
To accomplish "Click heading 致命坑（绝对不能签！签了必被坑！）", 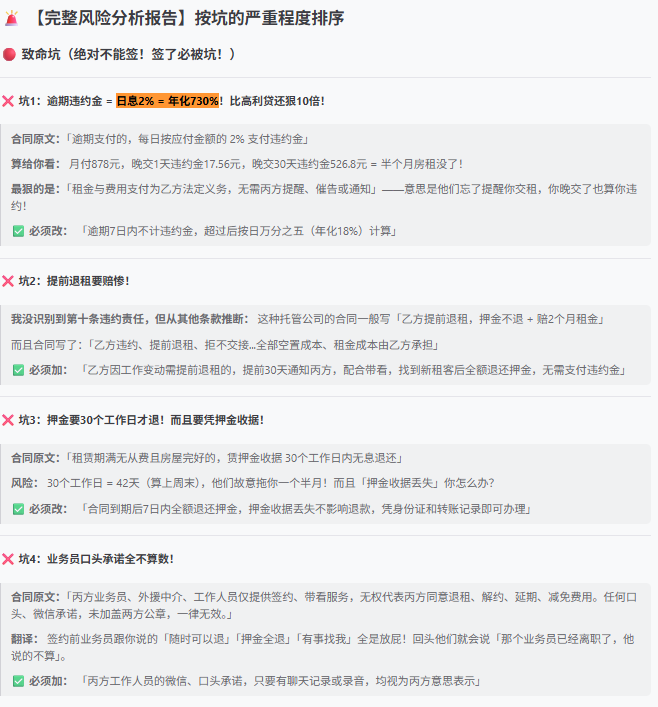I will click(x=129, y=55).
